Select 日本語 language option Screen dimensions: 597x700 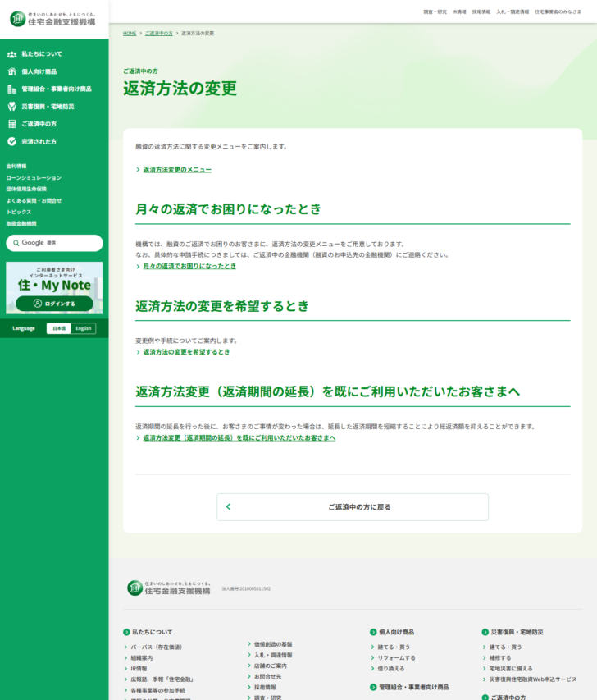coord(59,328)
